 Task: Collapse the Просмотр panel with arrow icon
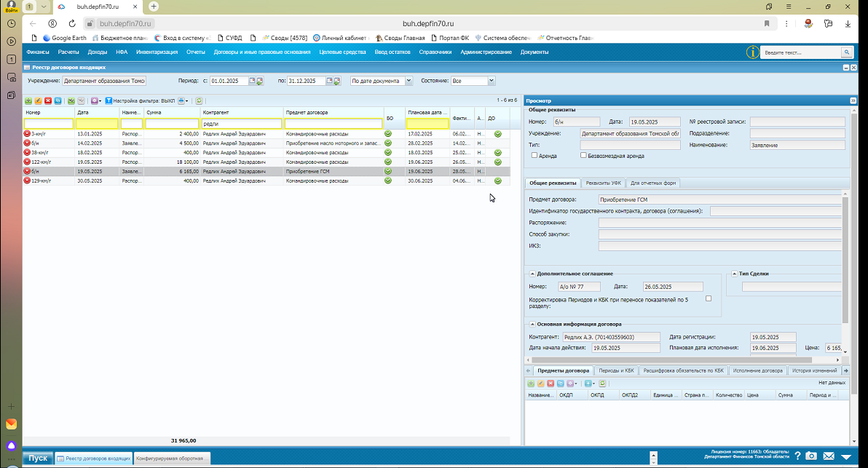click(853, 100)
